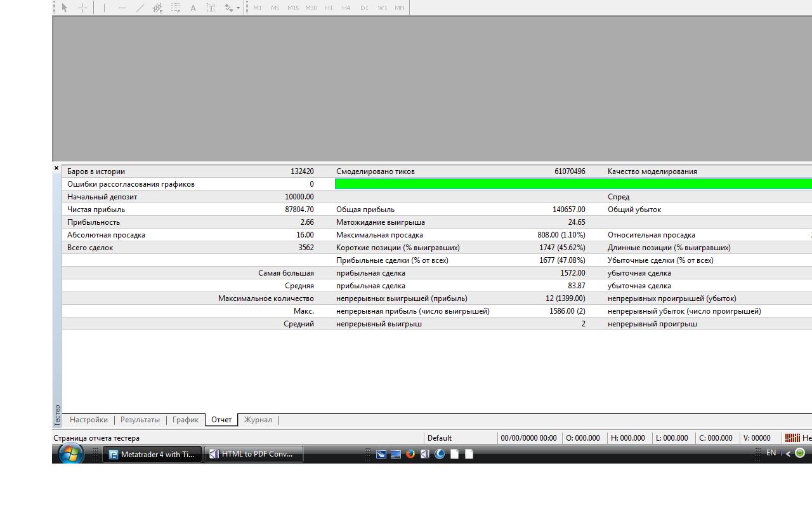Screen dimensions: 812x508
Task: Click Смоделировано тиков value 61070496
Action: point(570,171)
